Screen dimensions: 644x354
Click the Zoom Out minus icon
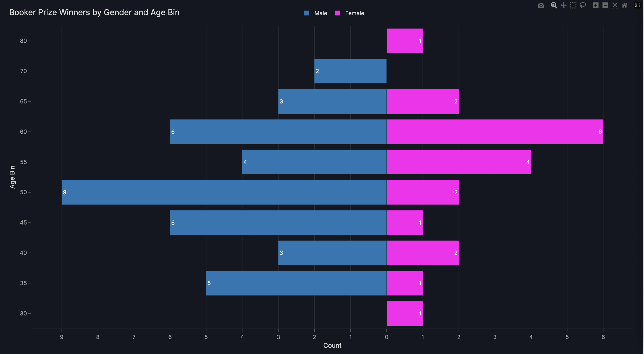605,6
